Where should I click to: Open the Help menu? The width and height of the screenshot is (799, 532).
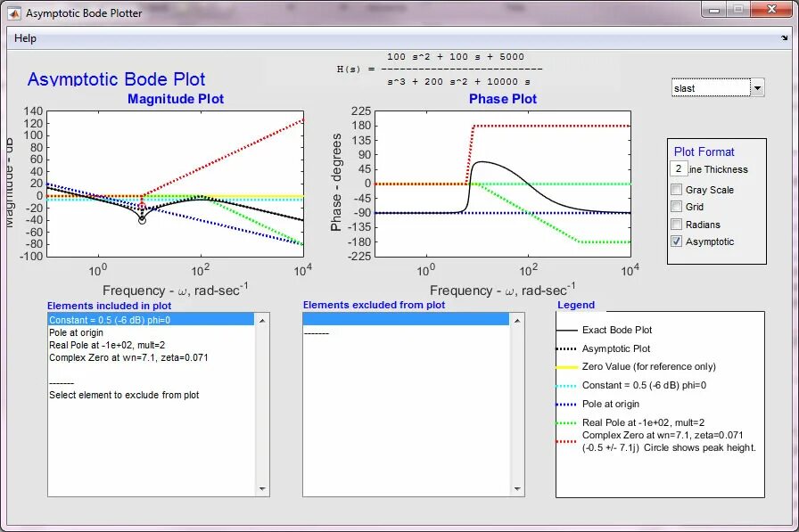(25, 38)
